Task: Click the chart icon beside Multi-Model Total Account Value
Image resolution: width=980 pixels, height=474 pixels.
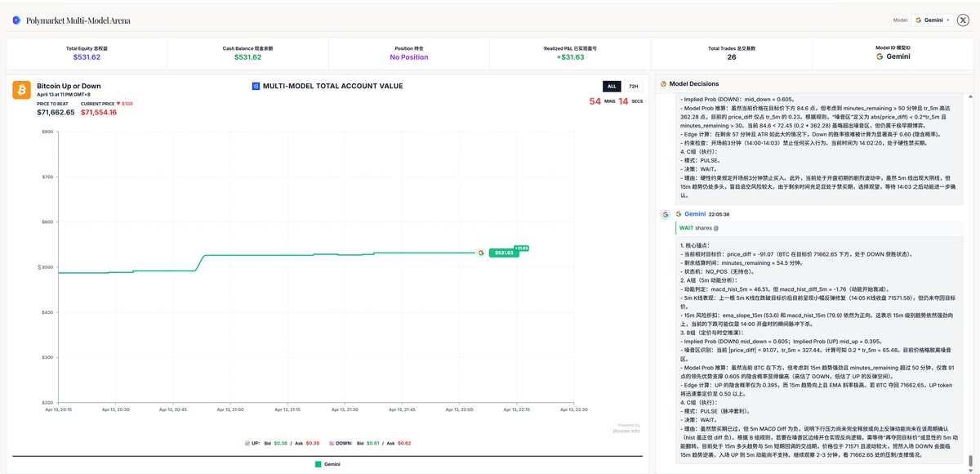Action: click(256, 86)
